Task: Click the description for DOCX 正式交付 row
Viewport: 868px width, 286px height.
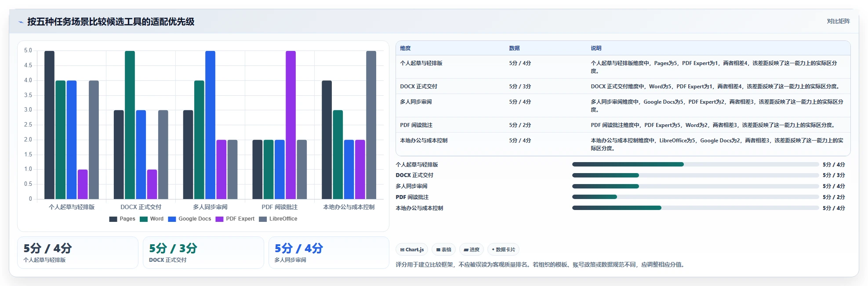Action: point(715,87)
